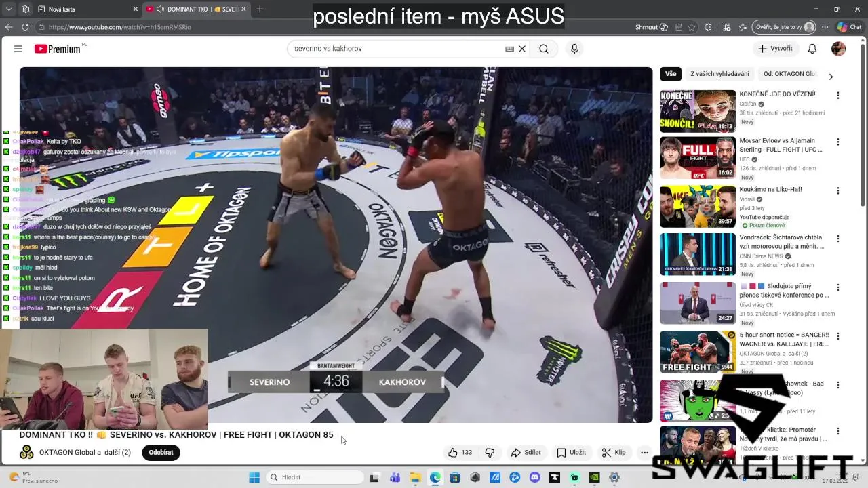This screenshot has height=488, width=868.
Task: Open Microsoft Edge from taskbar
Action: 435,477
